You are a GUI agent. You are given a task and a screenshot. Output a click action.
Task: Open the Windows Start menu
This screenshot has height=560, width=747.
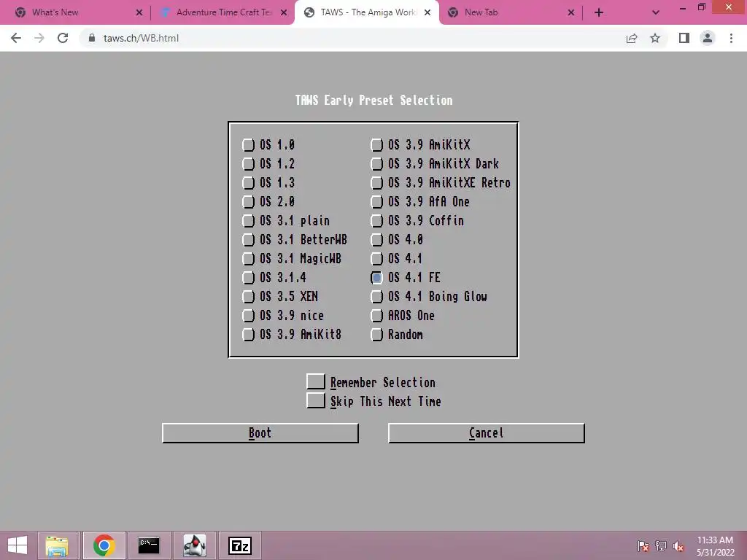pos(18,545)
